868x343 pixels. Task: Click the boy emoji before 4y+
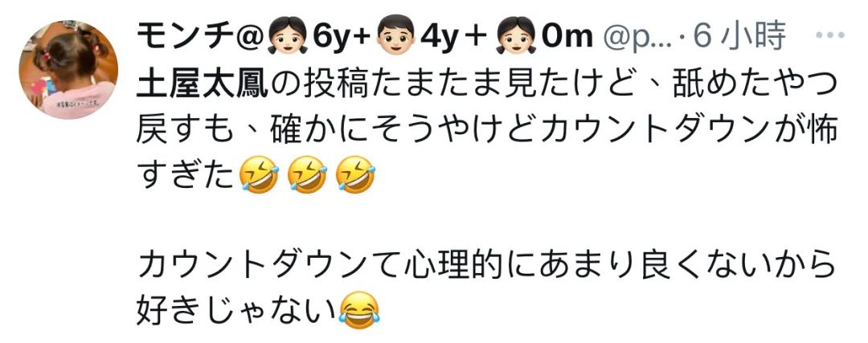(395, 36)
